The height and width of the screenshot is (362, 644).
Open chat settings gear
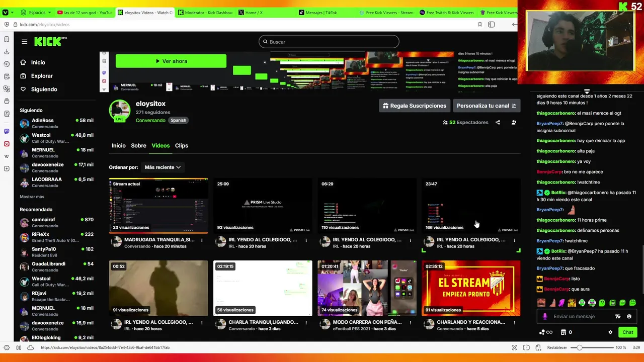tap(610, 332)
